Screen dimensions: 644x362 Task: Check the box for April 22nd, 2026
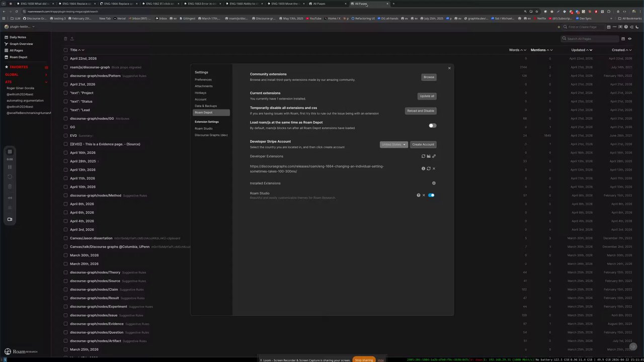[x=65, y=58]
